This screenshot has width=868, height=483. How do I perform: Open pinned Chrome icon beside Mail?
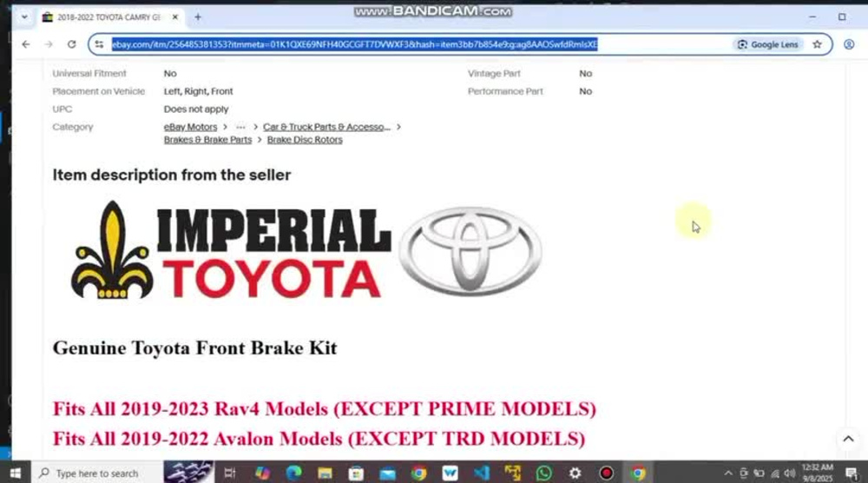(x=418, y=473)
